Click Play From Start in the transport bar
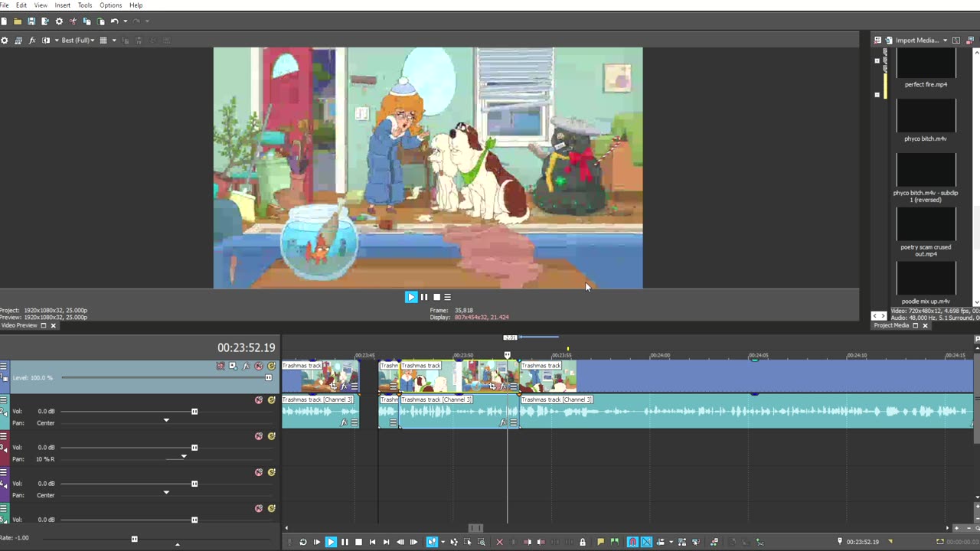Screen dimensions: 980x551 pos(317,542)
